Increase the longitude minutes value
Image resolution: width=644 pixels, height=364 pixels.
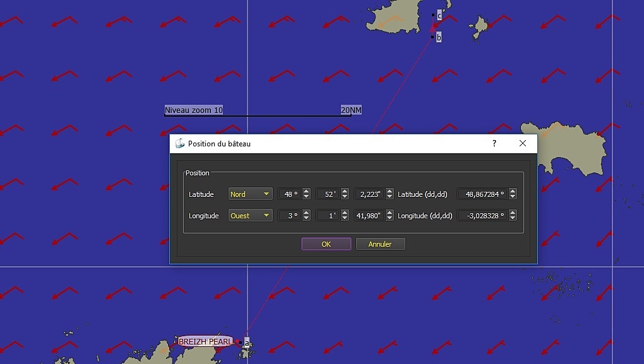pyautogui.click(x=345, y=213)
